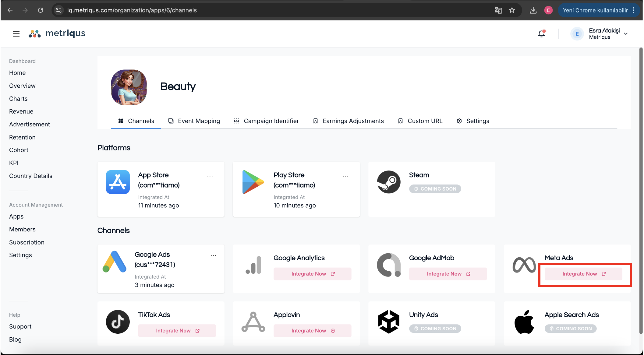Open Google Ads card options menu
Viewport: 644px width, 355px height.
213,255
